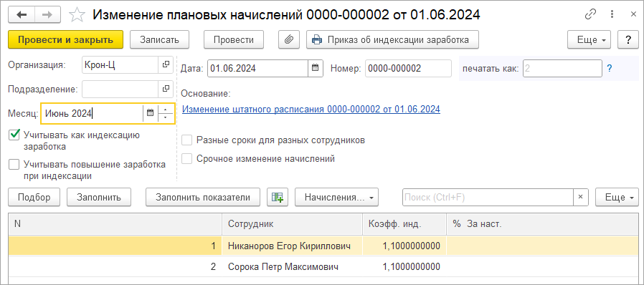
Task: Sort by the Сотрудник column header
Action: coord(293,224)
